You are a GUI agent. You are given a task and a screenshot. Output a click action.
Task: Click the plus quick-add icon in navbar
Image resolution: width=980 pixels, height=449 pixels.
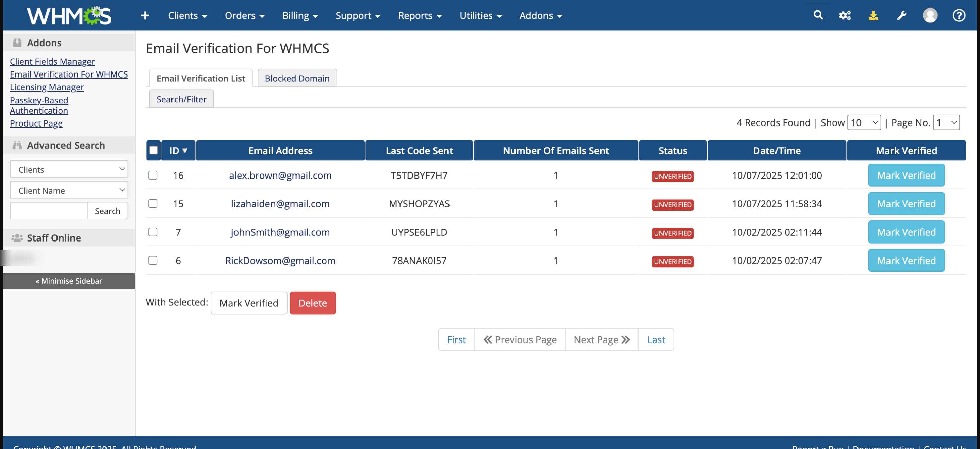pyautogui.click(x=145, y=16)
